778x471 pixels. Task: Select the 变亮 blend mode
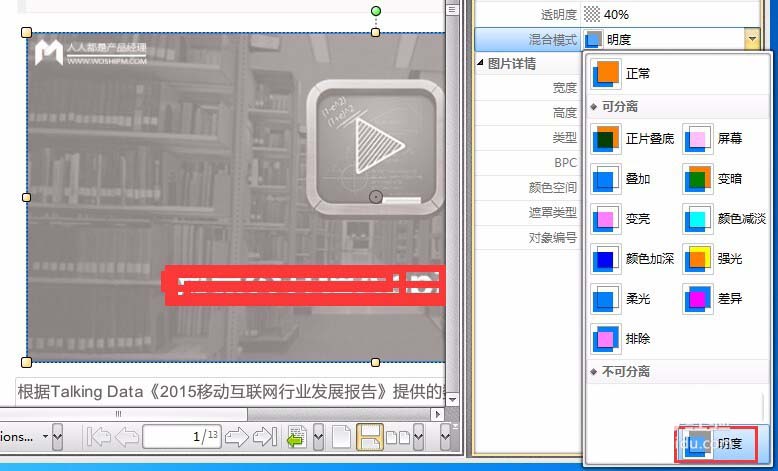(x=622, y=219)
